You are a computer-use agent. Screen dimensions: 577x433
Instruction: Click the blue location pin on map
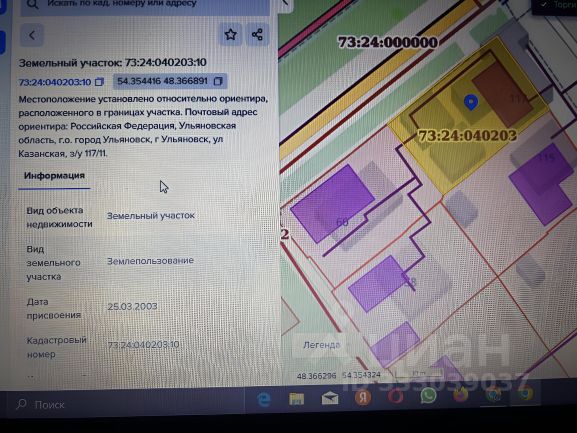[x=471, y=102]
